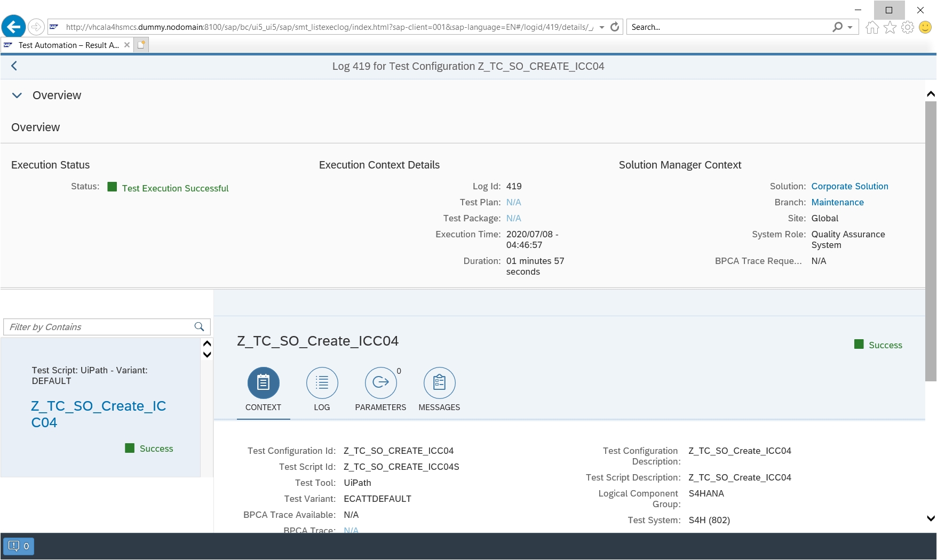Open the address bar dropdown arrow
Image resolution: width=937 pixels, height=560 pixels.
click(602, 27)
